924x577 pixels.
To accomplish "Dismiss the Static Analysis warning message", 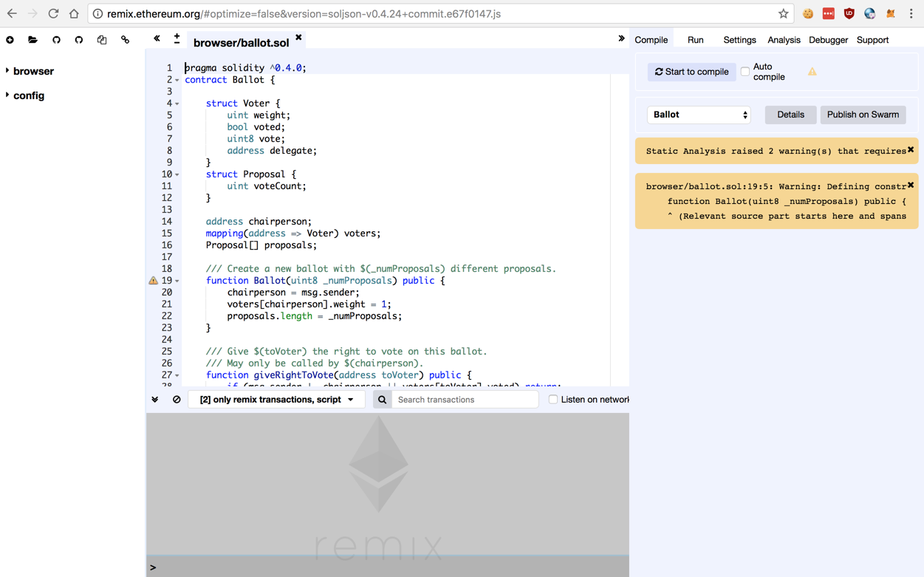I will pos(911,150).
